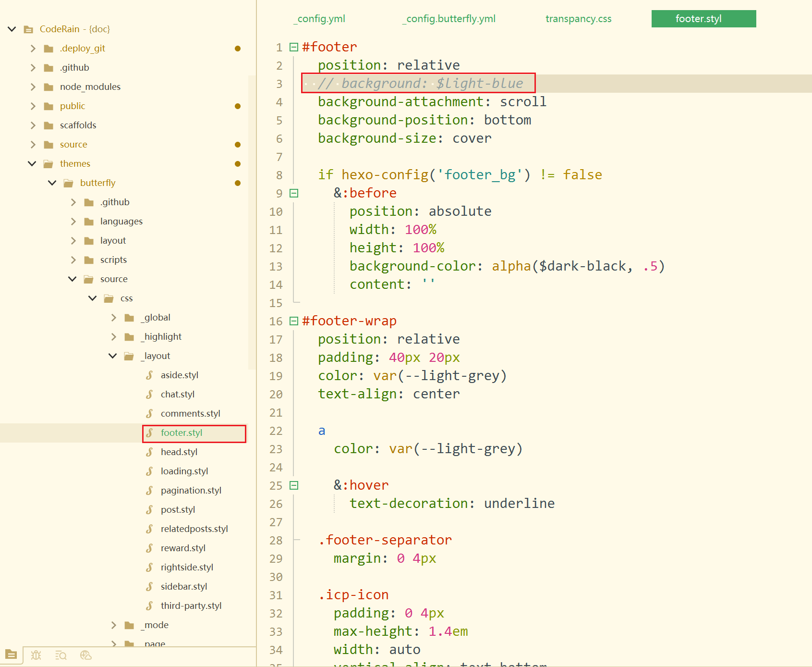812x667 pixels.
Task: Expand the _global folder chevron
Action: 114,318
